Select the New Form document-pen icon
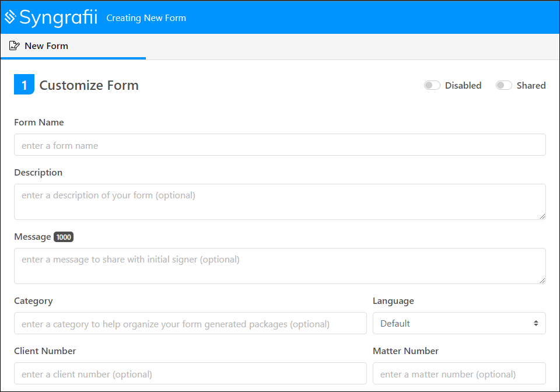Viewport: 560px width, 392px height. (15, 45)
